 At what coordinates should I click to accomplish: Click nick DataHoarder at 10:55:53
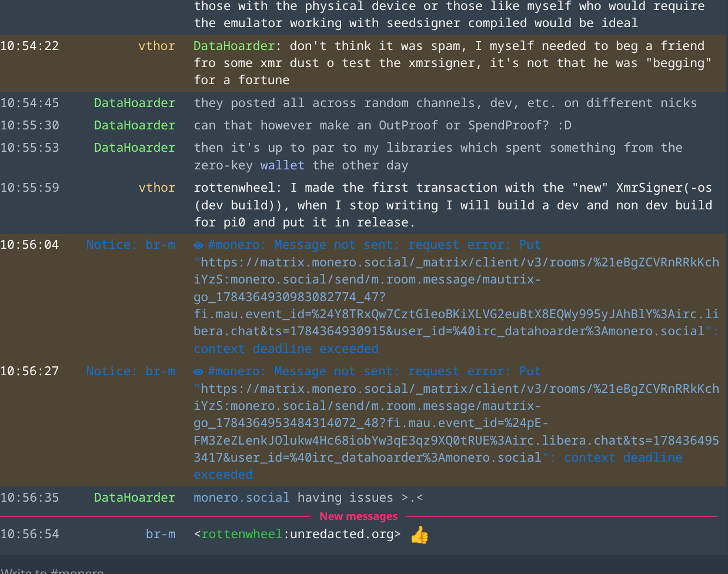135,148
